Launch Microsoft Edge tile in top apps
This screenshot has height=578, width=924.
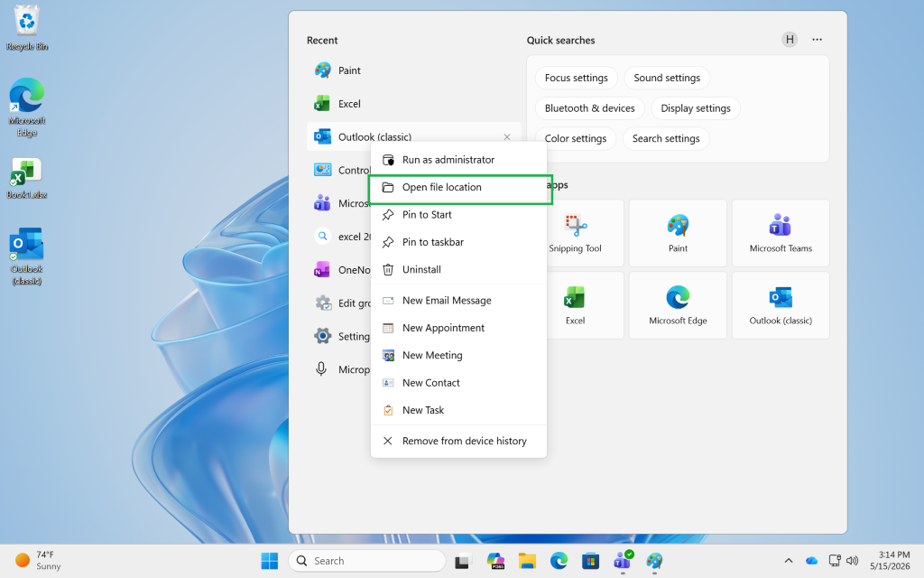click(x=678, y=305)
